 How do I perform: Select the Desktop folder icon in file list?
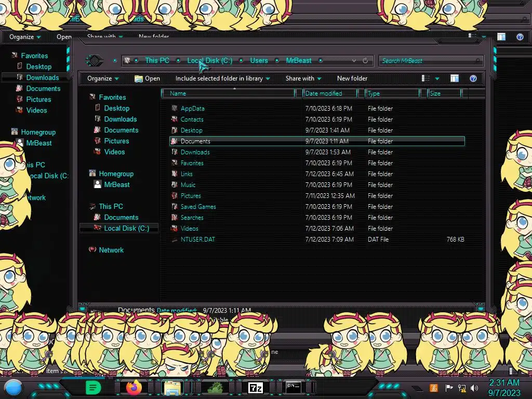point(175,130)
